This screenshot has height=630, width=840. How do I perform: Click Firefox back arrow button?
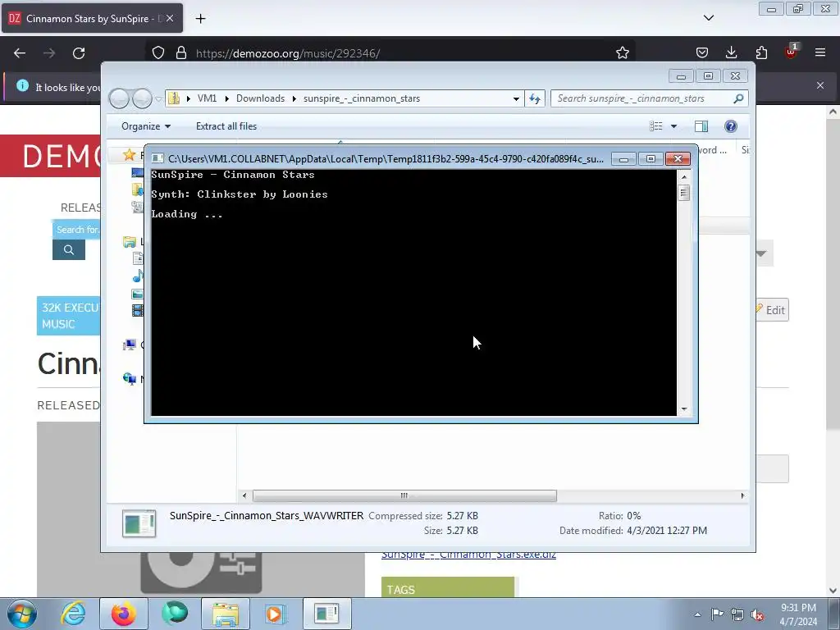point(20,53)
